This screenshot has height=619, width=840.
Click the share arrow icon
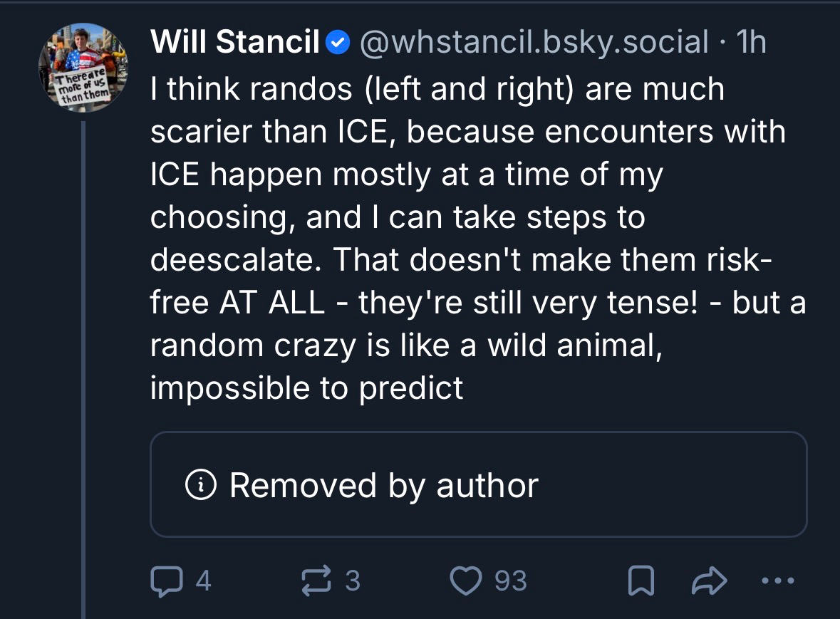tap(709, 583)
